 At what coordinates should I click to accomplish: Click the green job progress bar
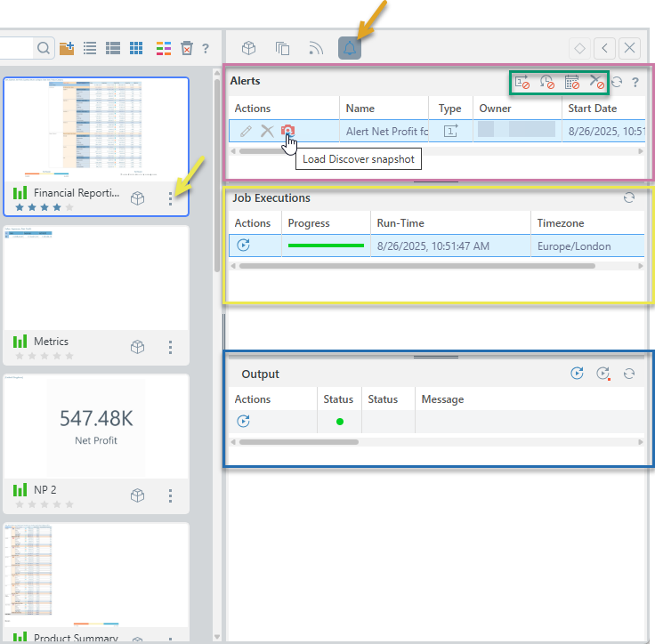326,246
